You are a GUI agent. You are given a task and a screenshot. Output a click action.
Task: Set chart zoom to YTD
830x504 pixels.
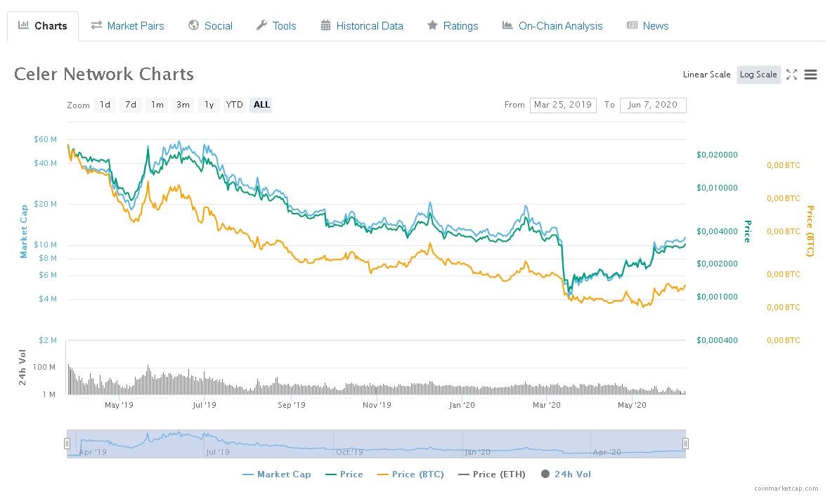[235, 105]
